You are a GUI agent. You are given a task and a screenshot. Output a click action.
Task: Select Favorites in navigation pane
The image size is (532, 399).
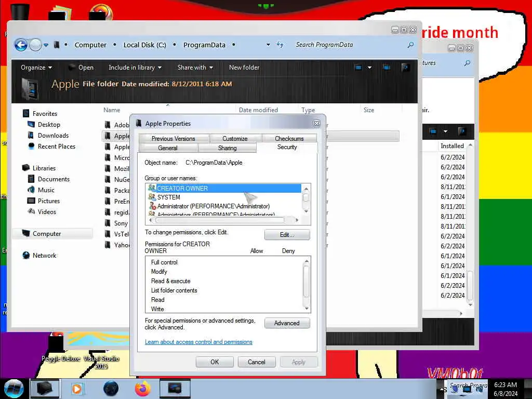coord(45,114)
